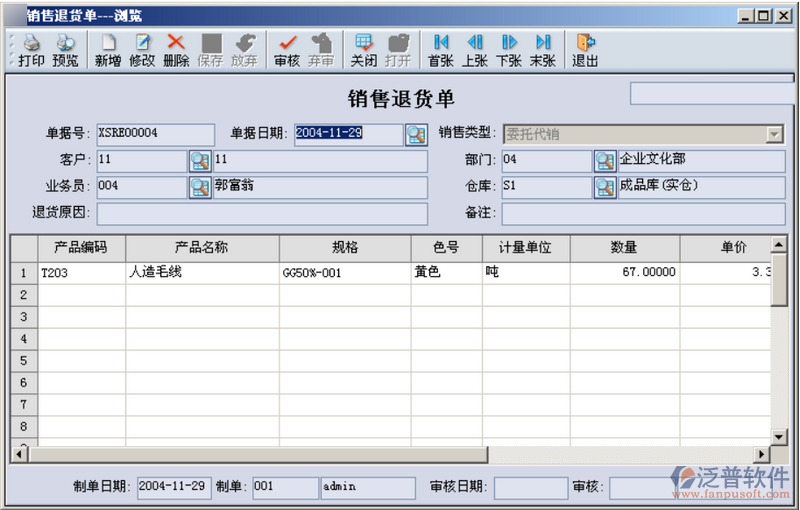This screenshot has width=800, height=510.
Task: Open the 客户 lookup button
Action: (200, 160)
